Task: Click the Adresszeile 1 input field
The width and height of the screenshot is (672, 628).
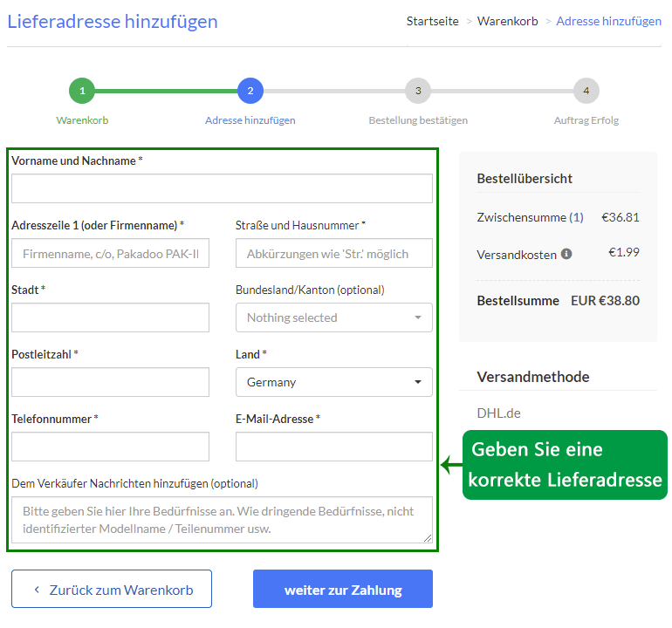Action: click(x=110, y=253)
